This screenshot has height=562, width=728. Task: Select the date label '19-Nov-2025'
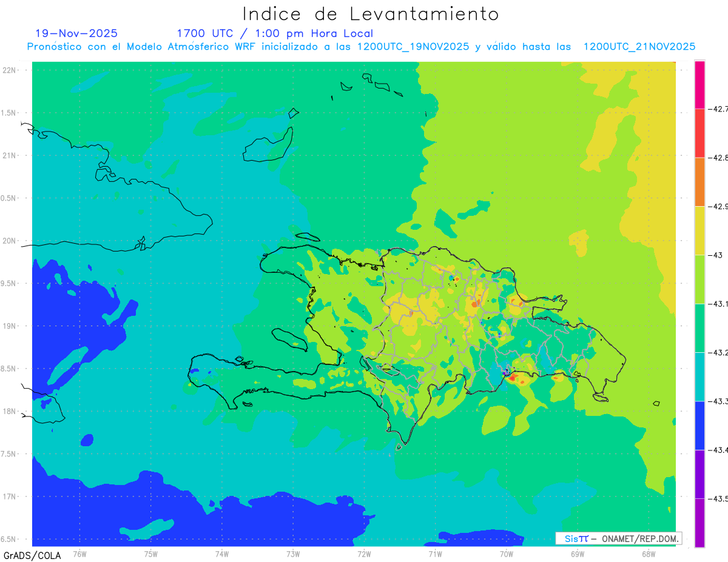coord(76,33)
